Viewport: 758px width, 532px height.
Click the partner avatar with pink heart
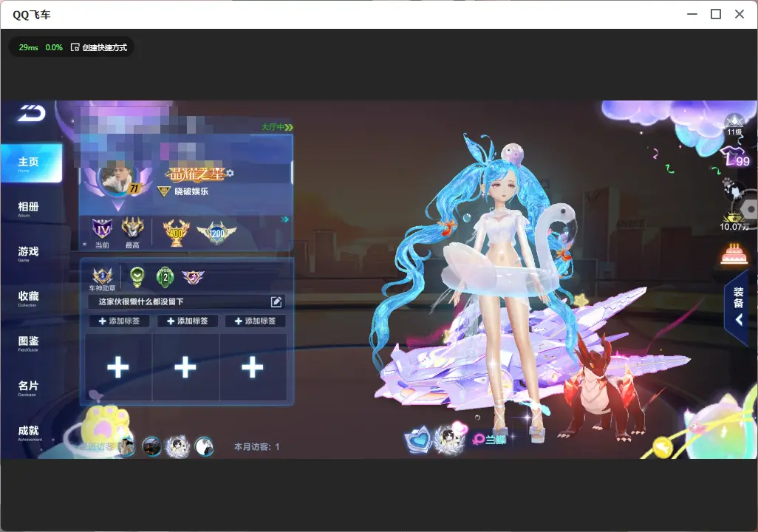click(449, 438)
